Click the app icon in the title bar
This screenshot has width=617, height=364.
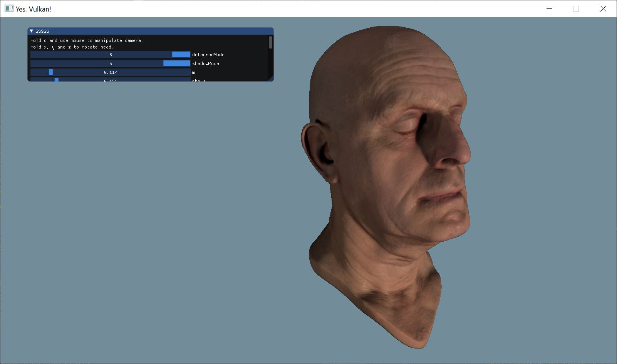[x=9, y=8]
